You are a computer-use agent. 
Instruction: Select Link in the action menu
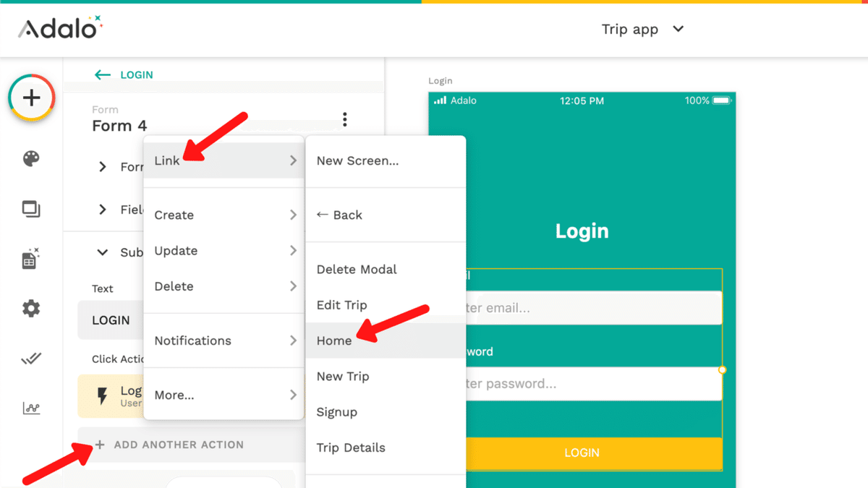click(x=224, y=160)
